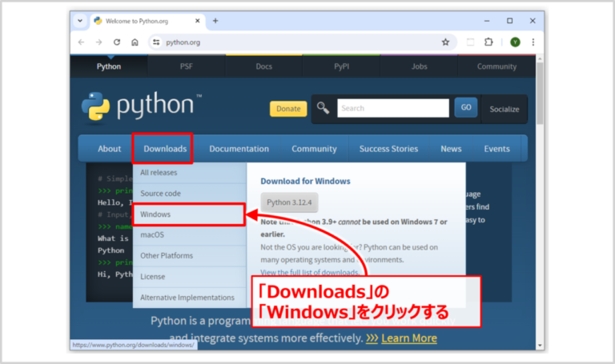The height and width of the screenshot is (364, 615).
Task: Expand the tab search dropdown arrow
Action: point(80,21)
